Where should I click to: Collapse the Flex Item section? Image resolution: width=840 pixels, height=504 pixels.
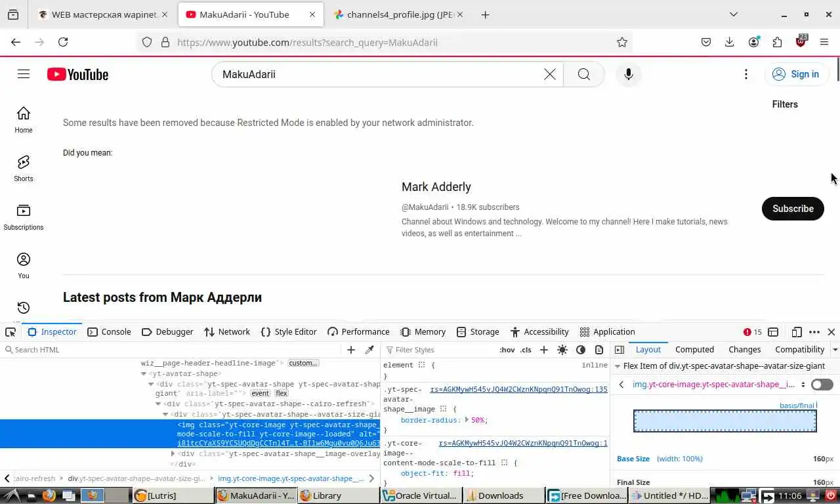pos(617,366)
